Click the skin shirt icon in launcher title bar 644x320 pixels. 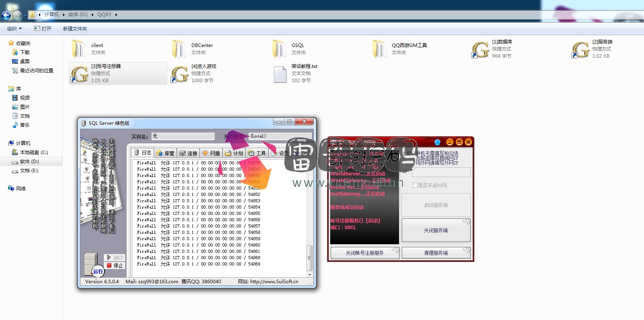[x=437, y=142]
